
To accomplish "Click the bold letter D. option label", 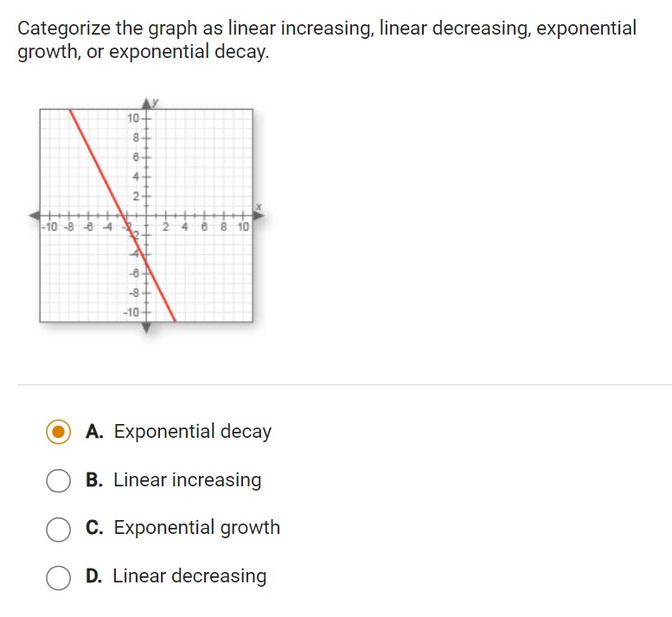I will 94,576.
